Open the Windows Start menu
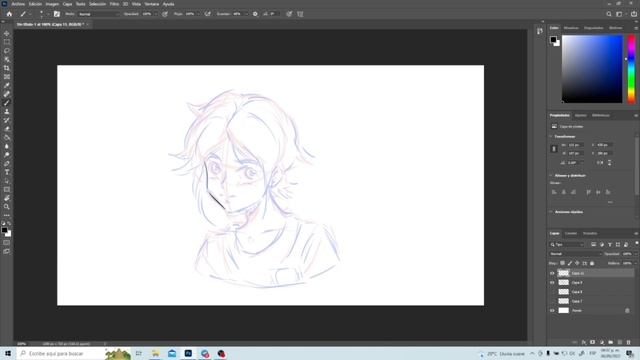 pyautogui.click(x=8, y=353)
